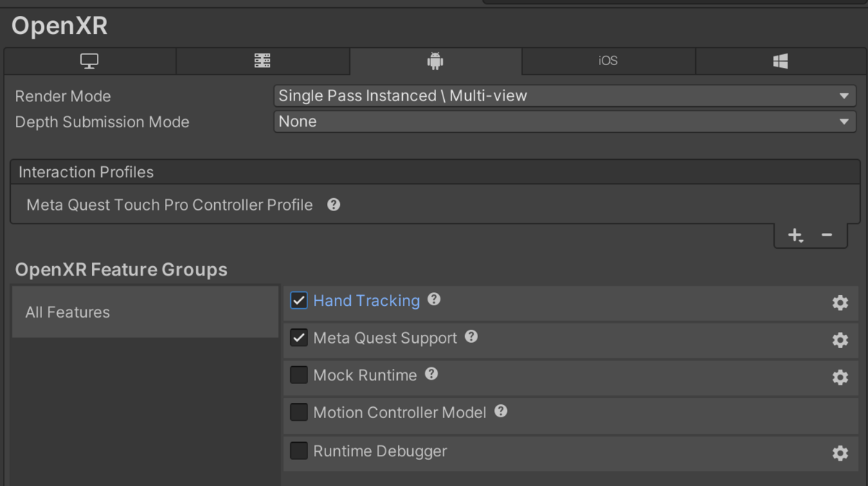Open Hand Tracking settings gear
Viewport: 868px width, 486px height.
pyautogui.click(x=840, y=303)
